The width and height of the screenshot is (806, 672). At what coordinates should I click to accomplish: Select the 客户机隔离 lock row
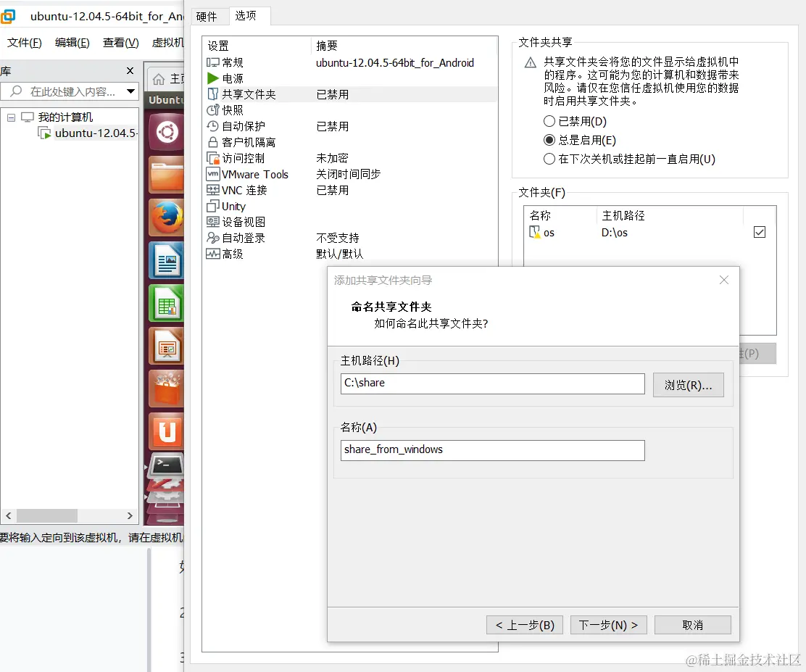click(350, 142)
